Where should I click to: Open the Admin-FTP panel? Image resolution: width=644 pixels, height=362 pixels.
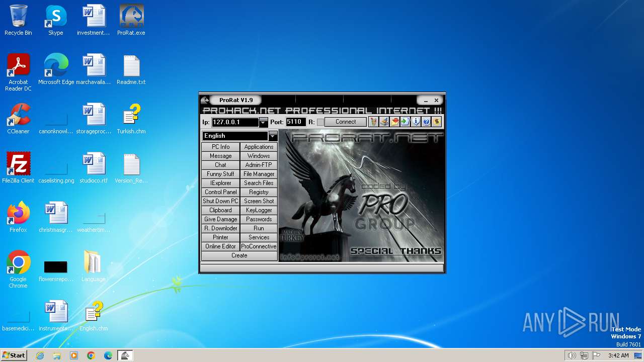[x=259, y=165]
